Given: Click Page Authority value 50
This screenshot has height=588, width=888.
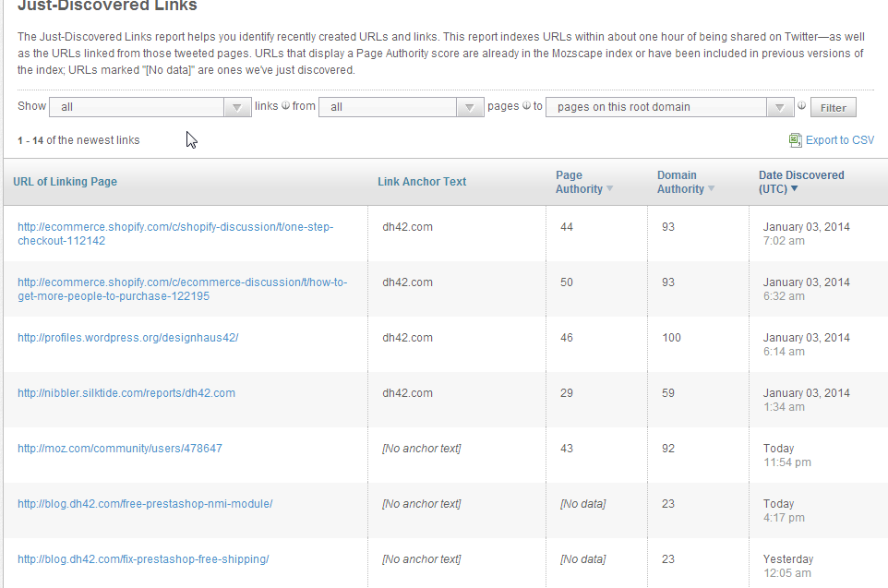Looking at the screenshot, I should point(567,282).
